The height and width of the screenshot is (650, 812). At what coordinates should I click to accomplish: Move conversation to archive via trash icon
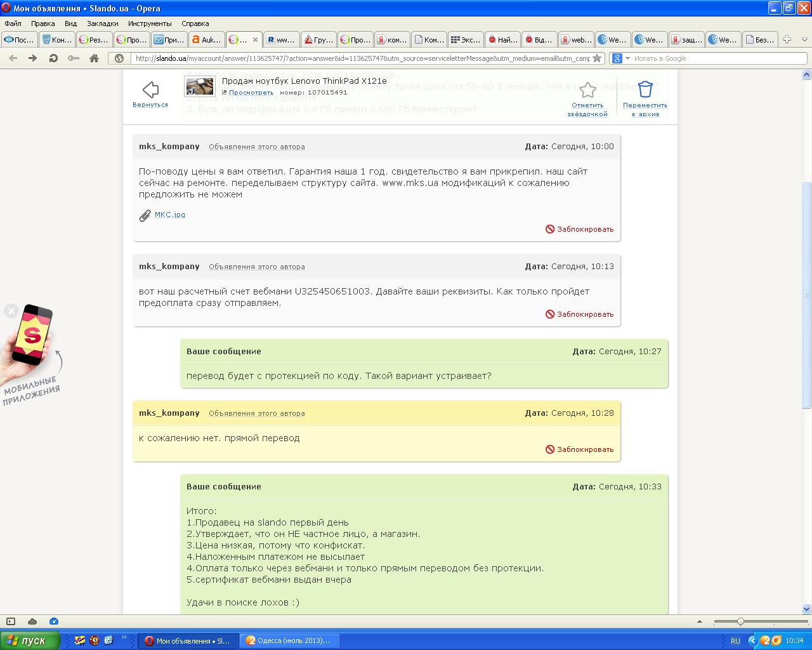(645, 90)
